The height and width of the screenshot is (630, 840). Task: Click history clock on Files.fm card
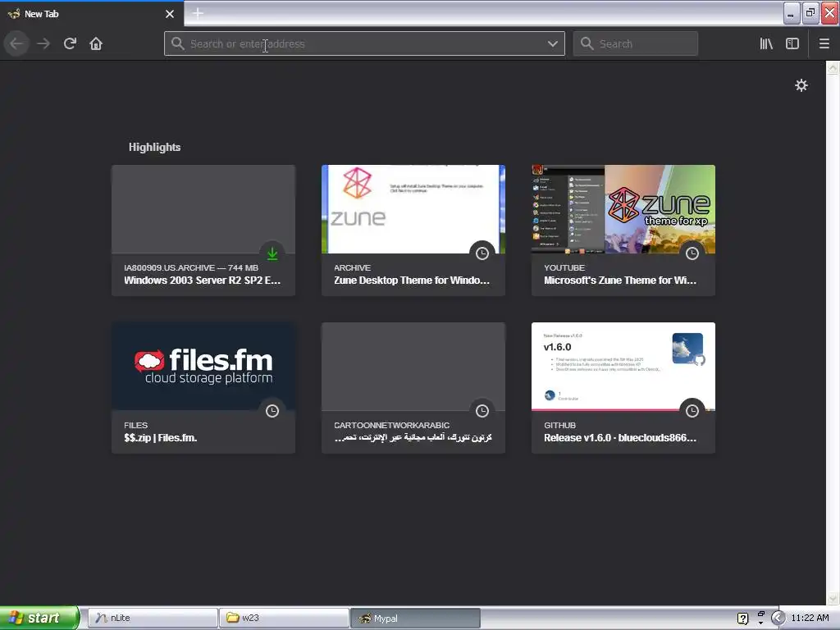click(x=272, y=411)
